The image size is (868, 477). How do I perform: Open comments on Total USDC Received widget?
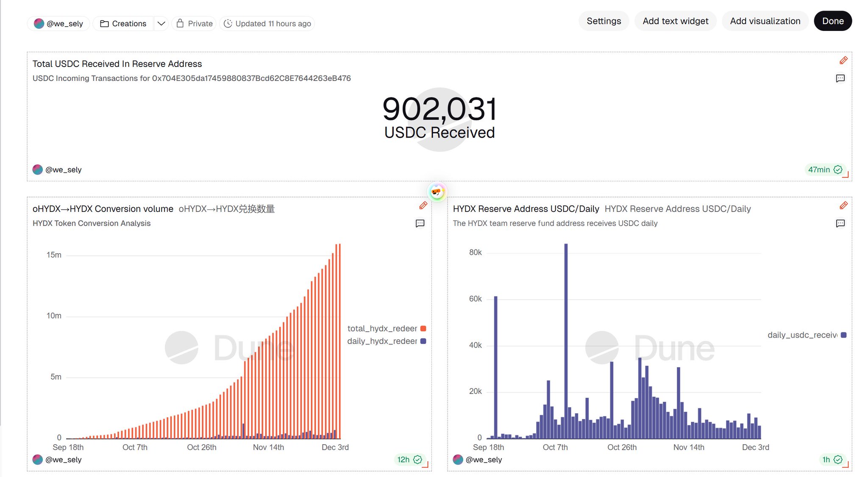(x=840, y=78)
